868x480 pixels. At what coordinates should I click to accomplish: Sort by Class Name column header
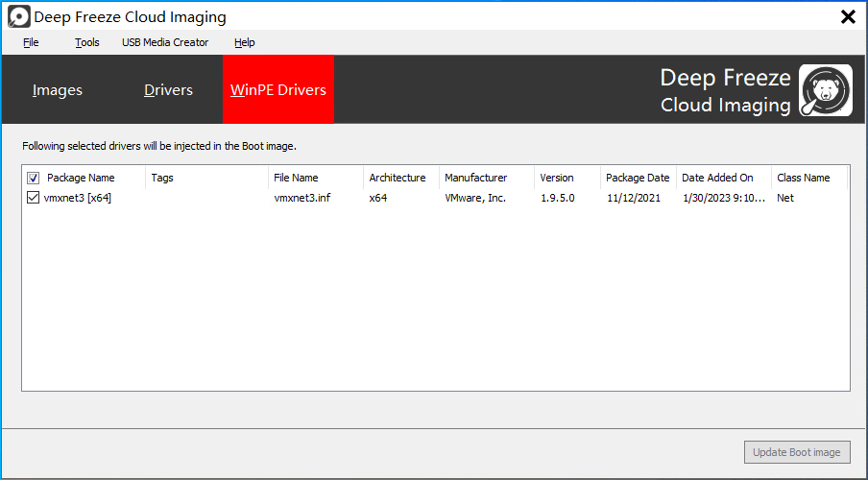coord(808,178)
